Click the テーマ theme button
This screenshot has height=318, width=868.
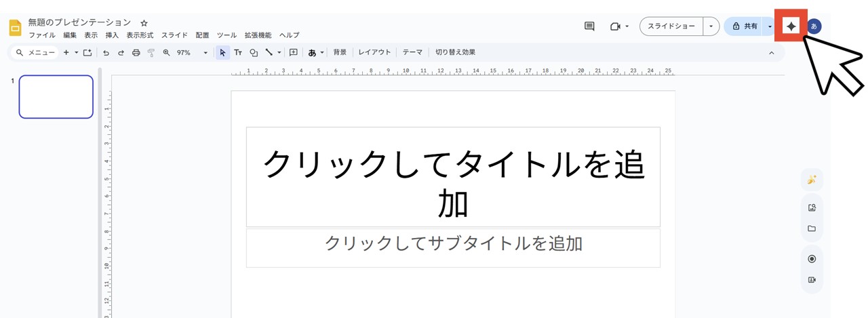412,52
